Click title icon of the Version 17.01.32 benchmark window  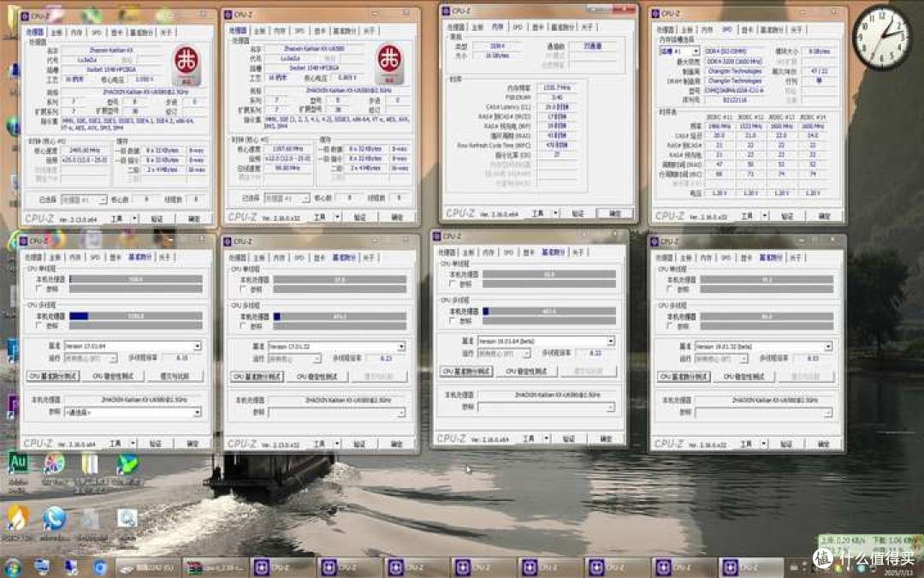point(228,241)
